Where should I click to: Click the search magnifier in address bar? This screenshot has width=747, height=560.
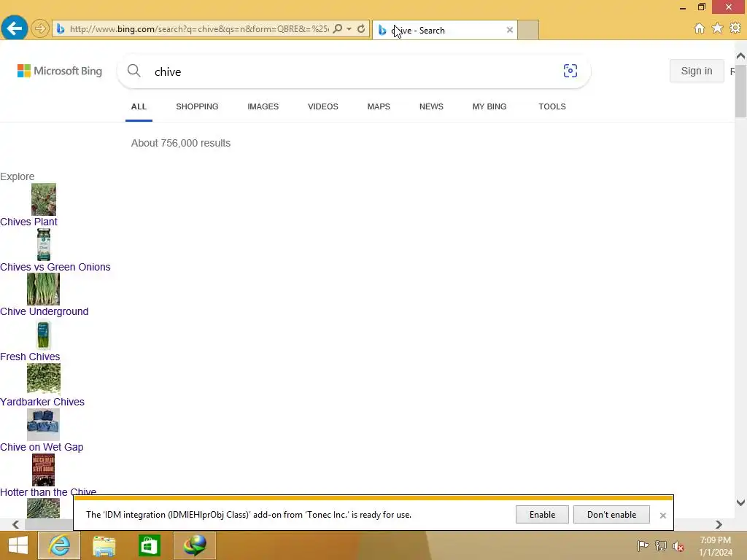pos(337,28)
